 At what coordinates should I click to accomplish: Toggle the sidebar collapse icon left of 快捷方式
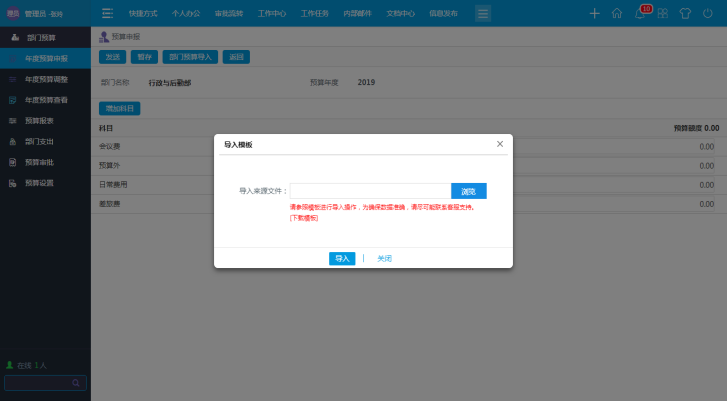point(107,13)
